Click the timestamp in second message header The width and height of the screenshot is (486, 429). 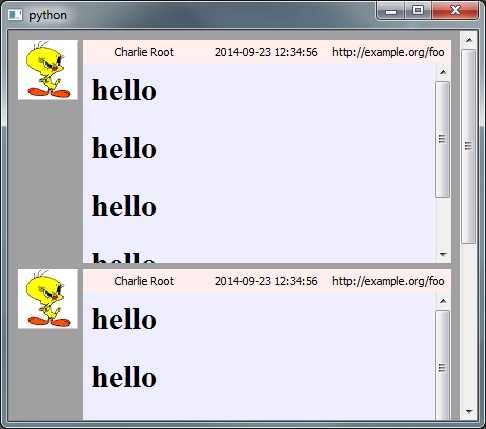[x=266, y=281]
